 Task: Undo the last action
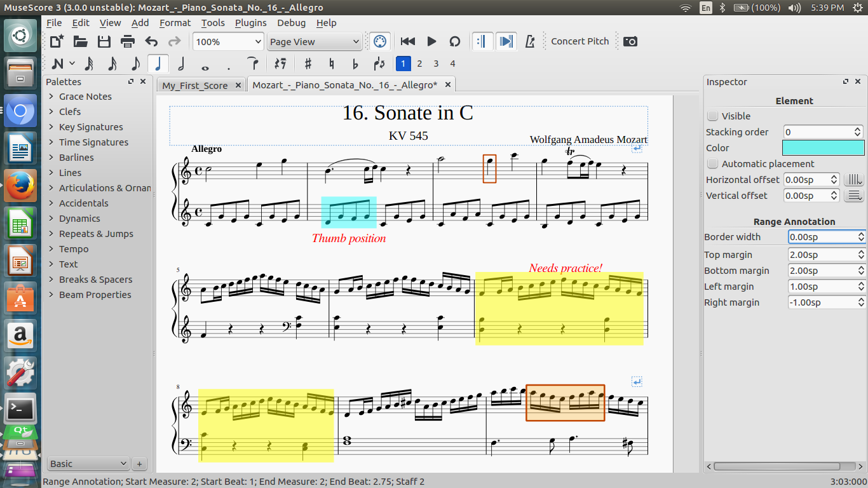pos(151,41)
